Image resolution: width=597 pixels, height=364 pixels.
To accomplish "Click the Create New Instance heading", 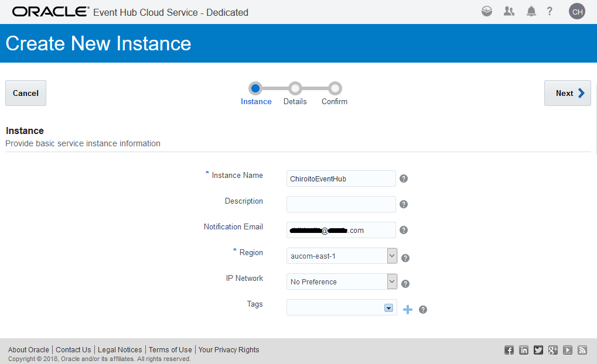I will pos(98,43).
